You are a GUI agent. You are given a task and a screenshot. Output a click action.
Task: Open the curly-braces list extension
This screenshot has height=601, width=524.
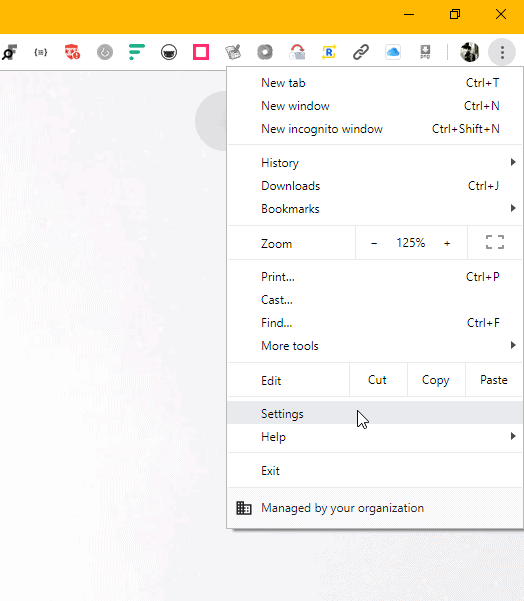pyautogui.click(x=41, y=52)
